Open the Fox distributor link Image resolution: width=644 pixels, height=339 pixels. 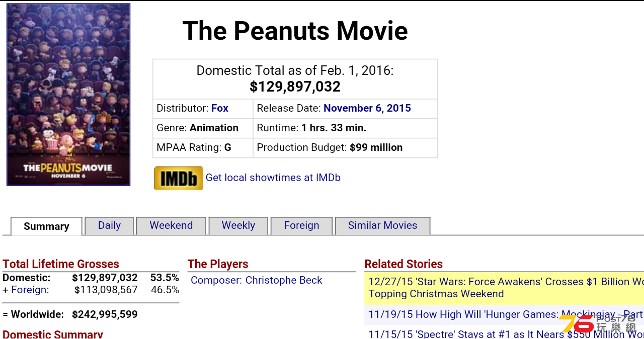[x=220, y=108]
